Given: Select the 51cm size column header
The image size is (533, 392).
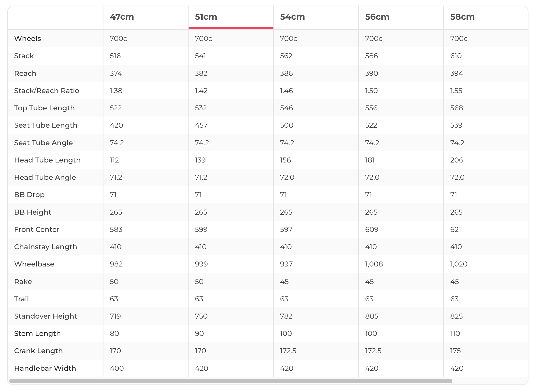Looking at the screenshot, I should pos(206,17).
